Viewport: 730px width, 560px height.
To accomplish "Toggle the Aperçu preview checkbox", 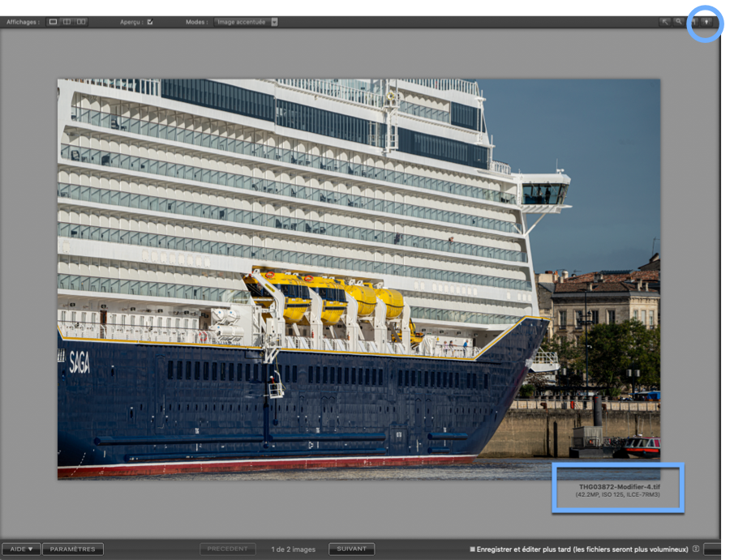I will 150,22.
